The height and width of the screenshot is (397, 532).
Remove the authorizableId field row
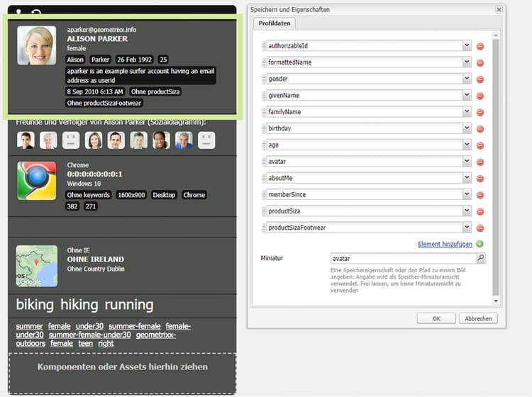[480, 47]
